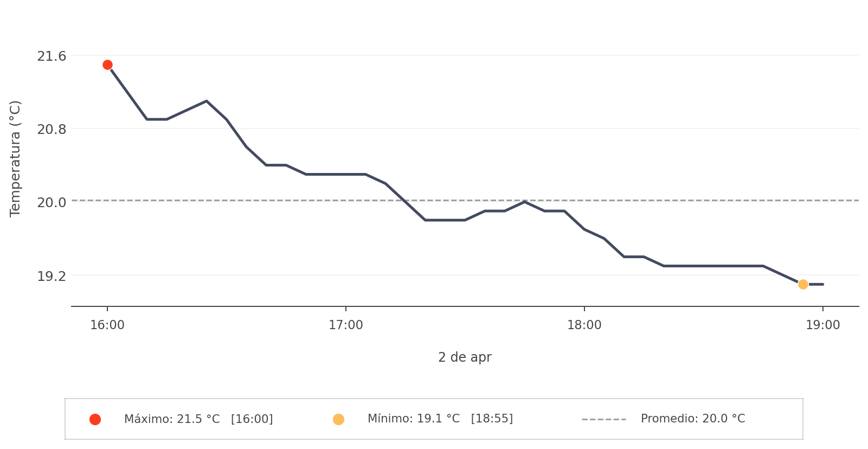Click the orange dot in the legend
The image size is (868, 449).
[338, 419]
